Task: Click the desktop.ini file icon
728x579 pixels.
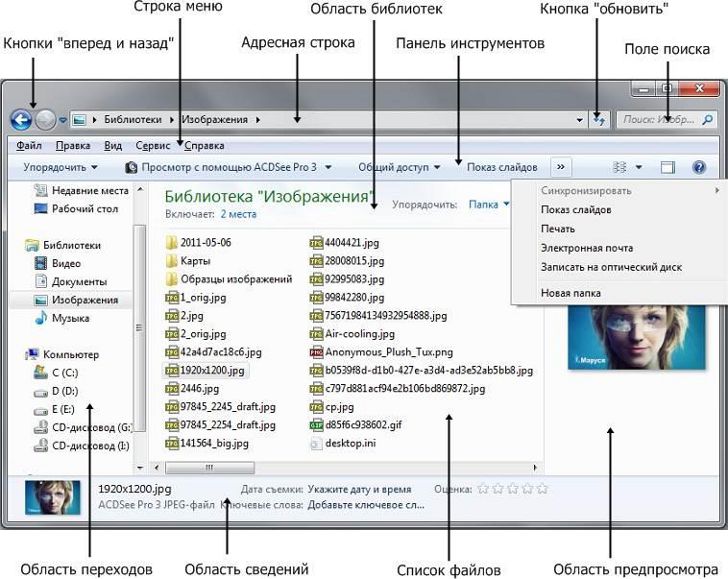Action: pos(316,443)
